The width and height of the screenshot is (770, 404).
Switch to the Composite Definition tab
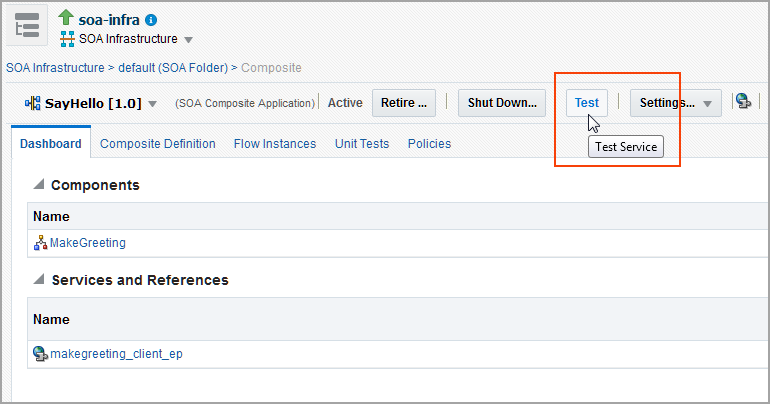tap(157, 144)
